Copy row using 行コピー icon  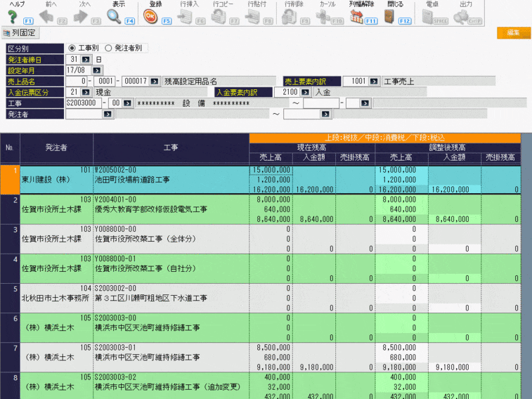coord(219,17)
